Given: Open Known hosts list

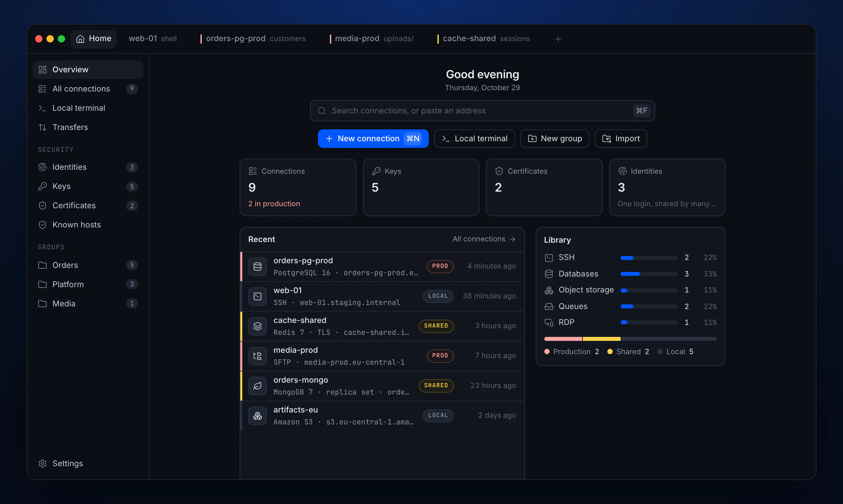Looking at the screenshot, I should coord(88,225).
